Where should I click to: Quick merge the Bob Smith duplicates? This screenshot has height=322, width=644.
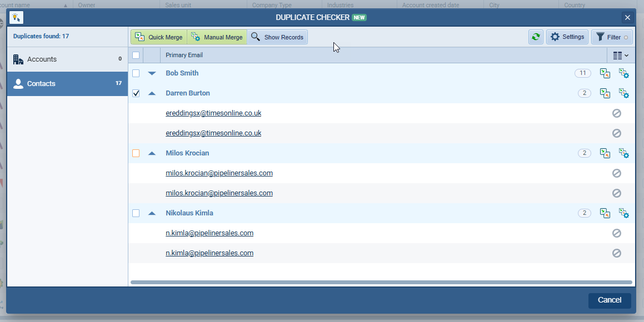[x=605, y=73]
